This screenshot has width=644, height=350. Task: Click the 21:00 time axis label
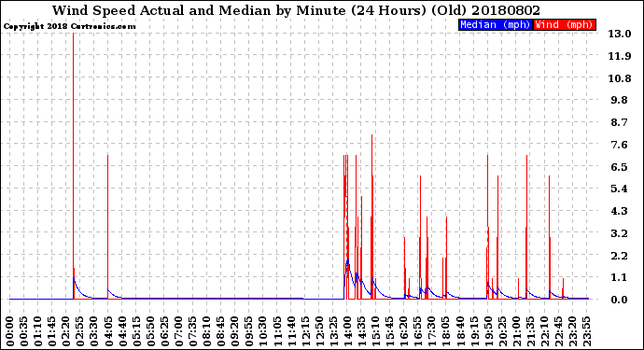pos(517,331)
